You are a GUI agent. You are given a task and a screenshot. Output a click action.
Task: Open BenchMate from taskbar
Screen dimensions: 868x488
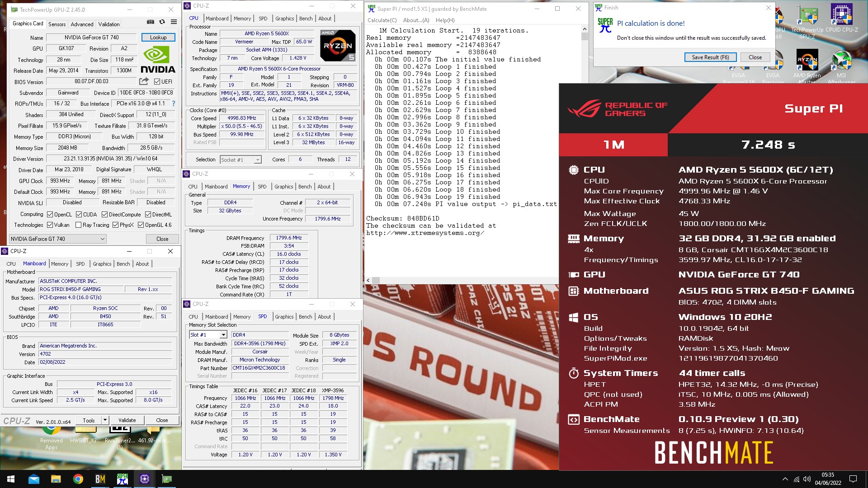point(100,479)
